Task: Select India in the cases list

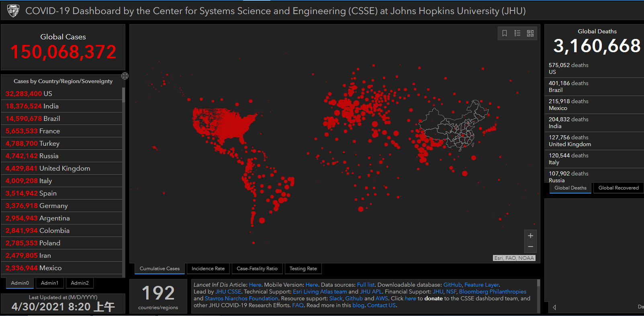Action: [x=62, y=106]
